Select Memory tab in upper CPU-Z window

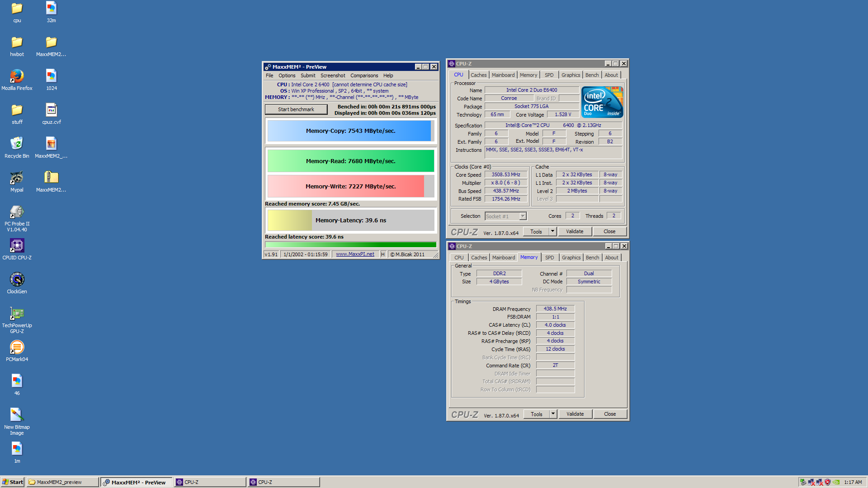click(x=528, y=75)
